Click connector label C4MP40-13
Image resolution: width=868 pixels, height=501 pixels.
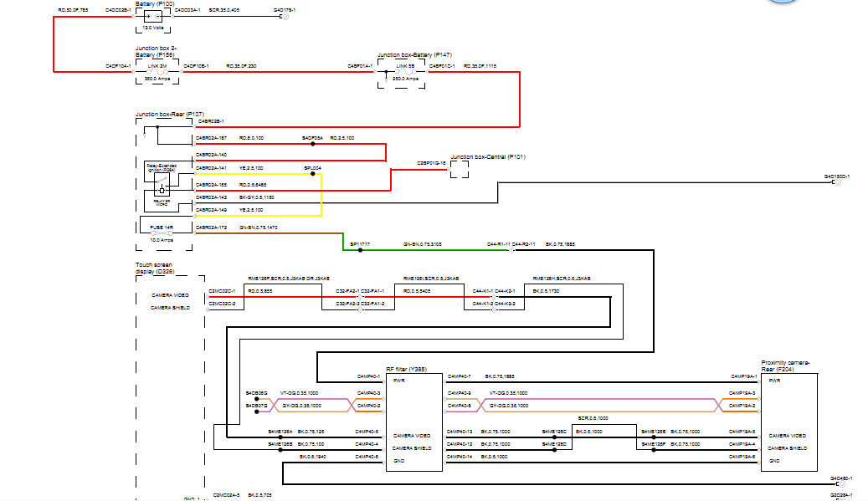point(460,432)
